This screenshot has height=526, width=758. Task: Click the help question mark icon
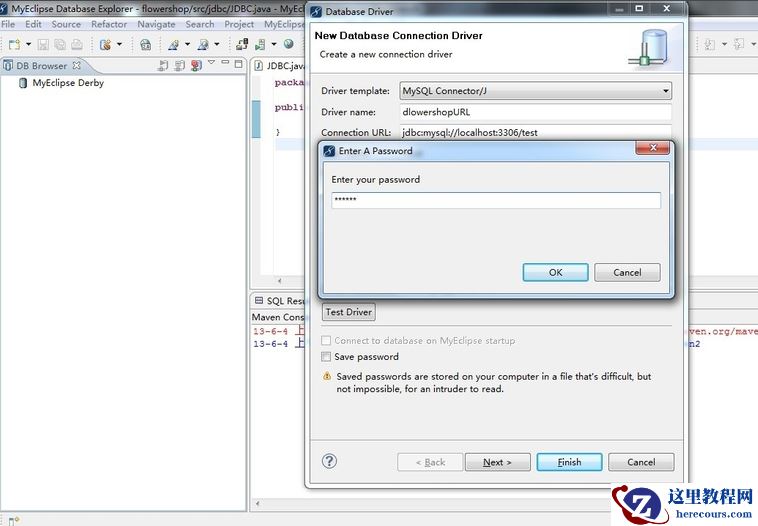pyautogui.click(x=329, y=461)
